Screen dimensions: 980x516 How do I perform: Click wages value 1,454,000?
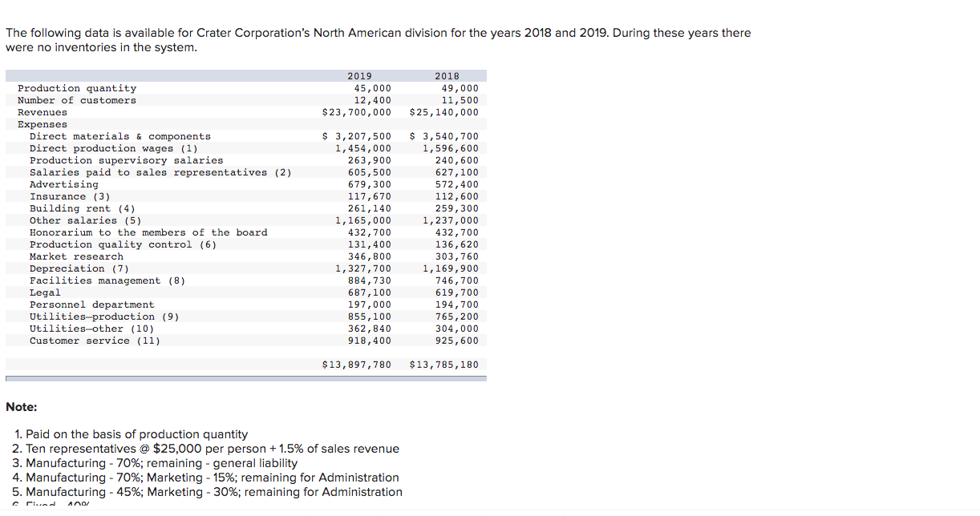point(363,148)
